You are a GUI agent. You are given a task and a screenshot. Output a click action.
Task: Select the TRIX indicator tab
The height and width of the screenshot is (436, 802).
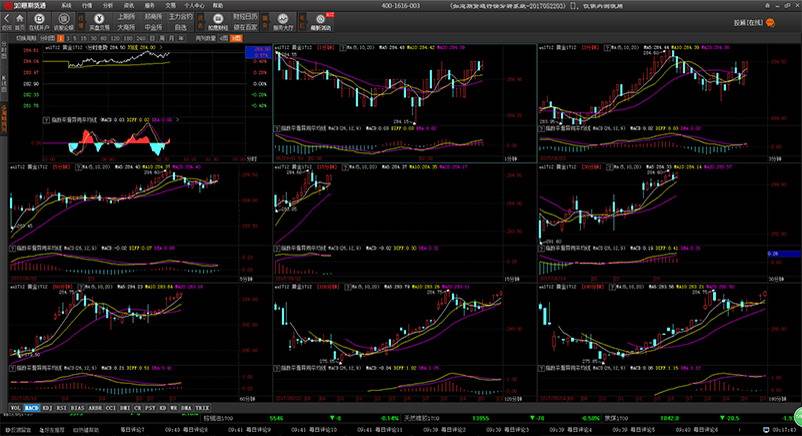tap(203, 408)
